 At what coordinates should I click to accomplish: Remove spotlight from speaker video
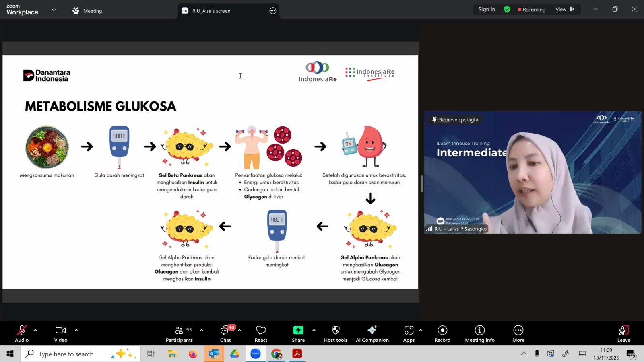pyautogui.click(x=455, y=120)
